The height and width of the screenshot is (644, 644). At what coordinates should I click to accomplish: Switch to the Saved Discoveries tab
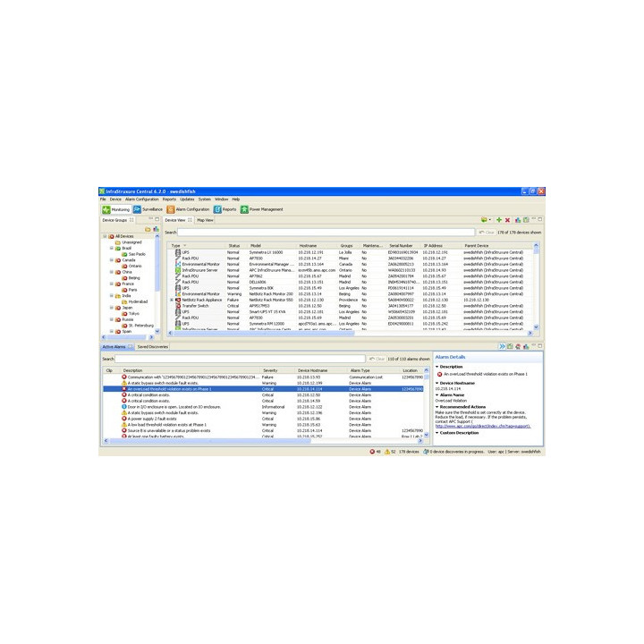[152, 347]
